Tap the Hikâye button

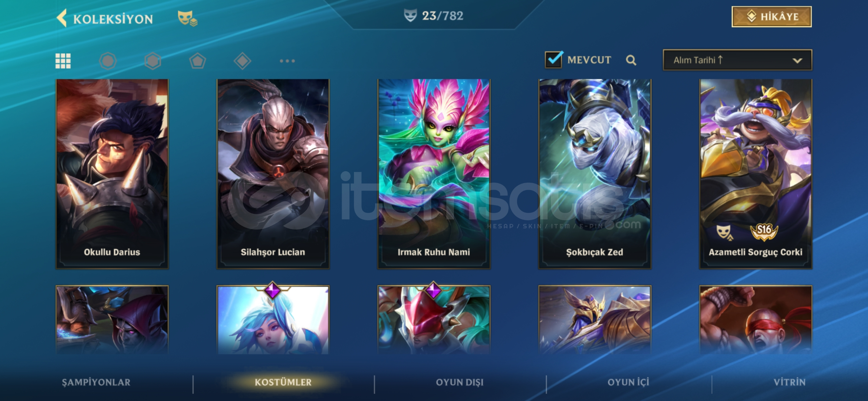coord(772,17)
